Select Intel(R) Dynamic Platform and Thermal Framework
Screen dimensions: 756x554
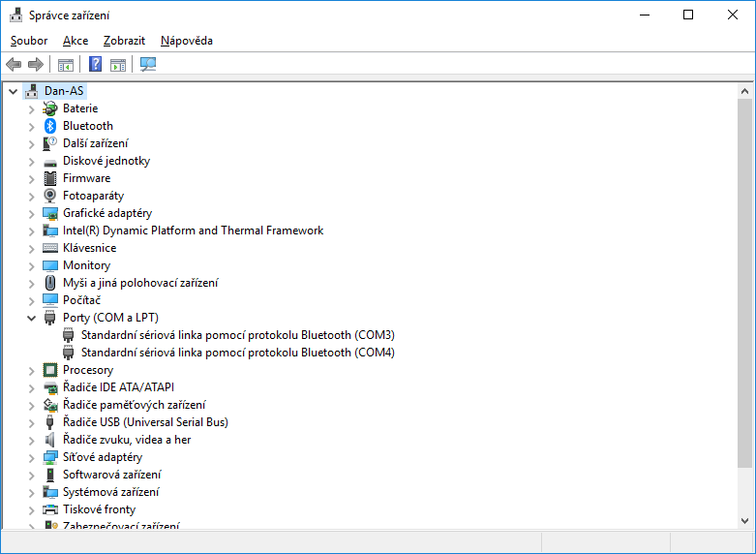tap(193, 231)
